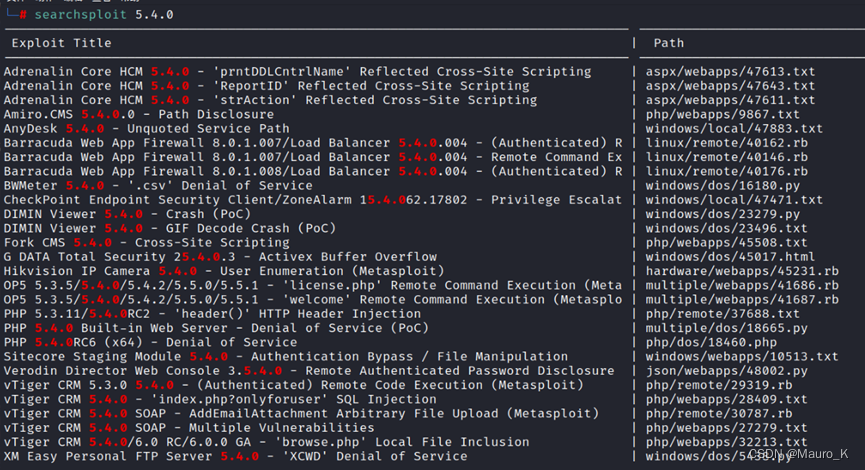Click path linux/remote/40162.rb
Screen dimensions: 865x470
click(x=727, y=143)
